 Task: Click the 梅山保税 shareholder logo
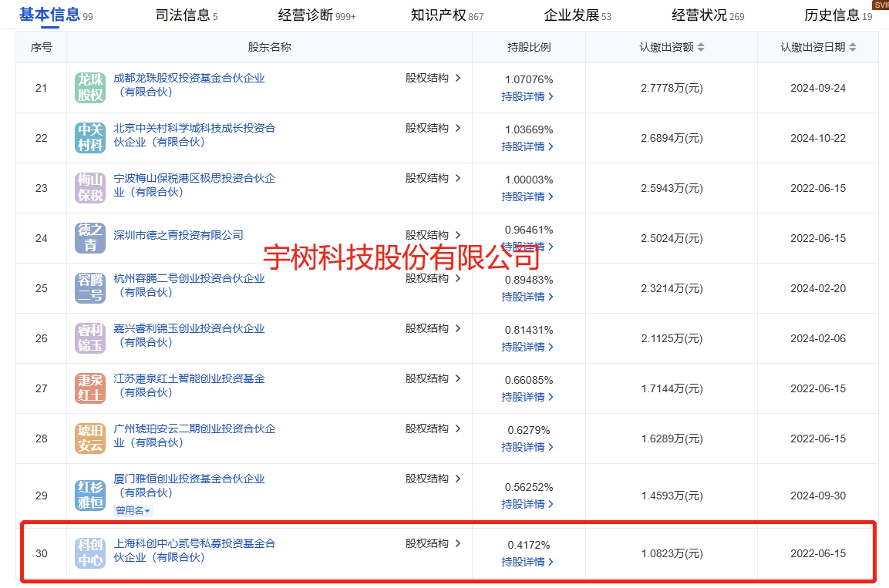click(x=90, y=188)
